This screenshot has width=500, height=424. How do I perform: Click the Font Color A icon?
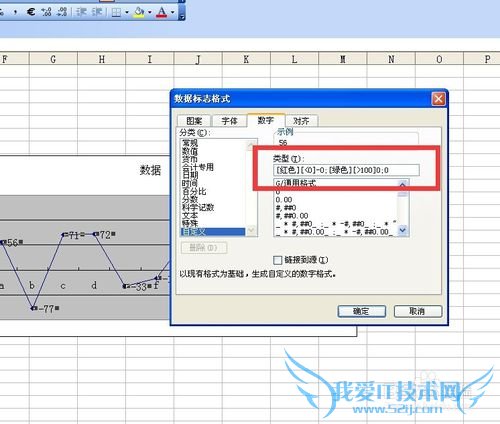pyautogui.click(x=162, y=12)
